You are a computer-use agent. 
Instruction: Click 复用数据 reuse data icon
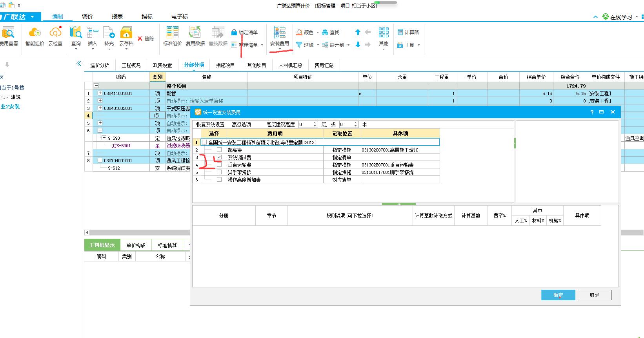tap(195, 37)
